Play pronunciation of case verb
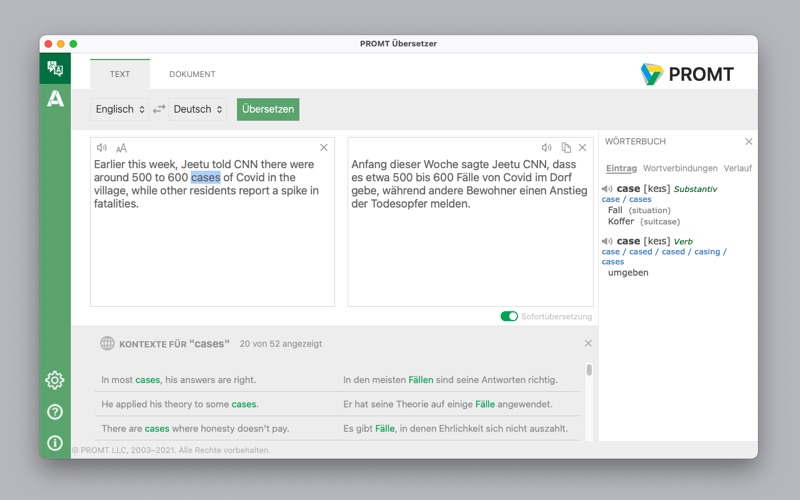The image size is (800, 500). (x=607, y=241)
